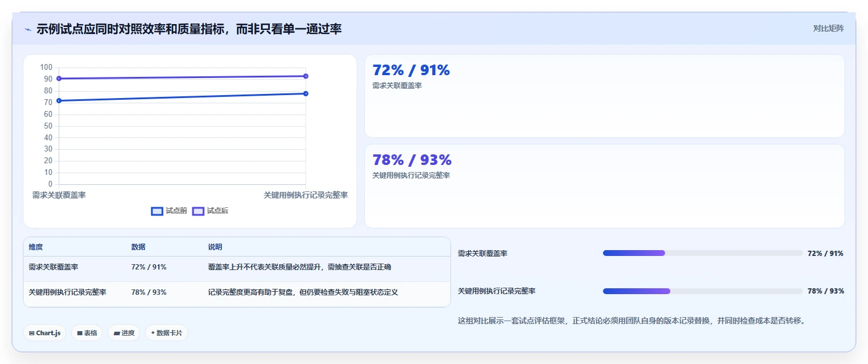This screenshot has width=868, height=364.
Task: Toggle the 试点前 legend series
Action: click(169, 211)
